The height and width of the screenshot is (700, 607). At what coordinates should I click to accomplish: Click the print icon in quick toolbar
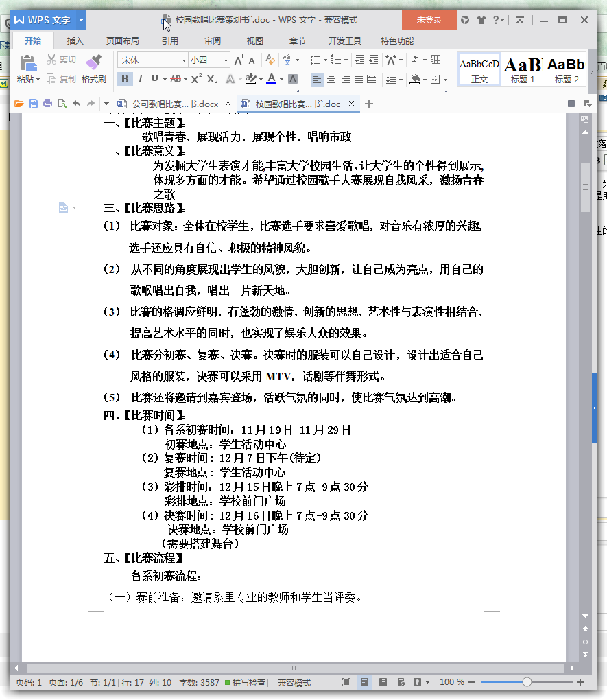tap(48, 104)
